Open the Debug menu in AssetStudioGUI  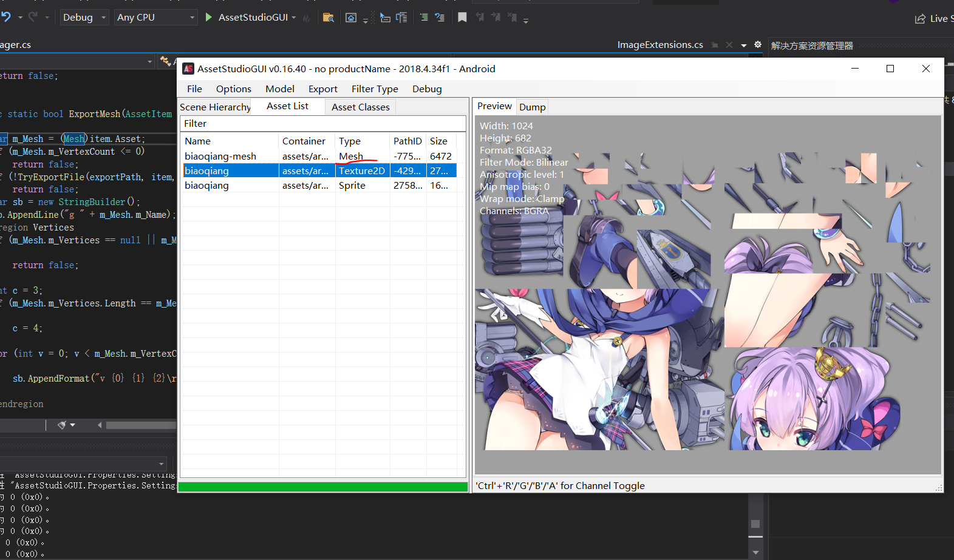427,89
